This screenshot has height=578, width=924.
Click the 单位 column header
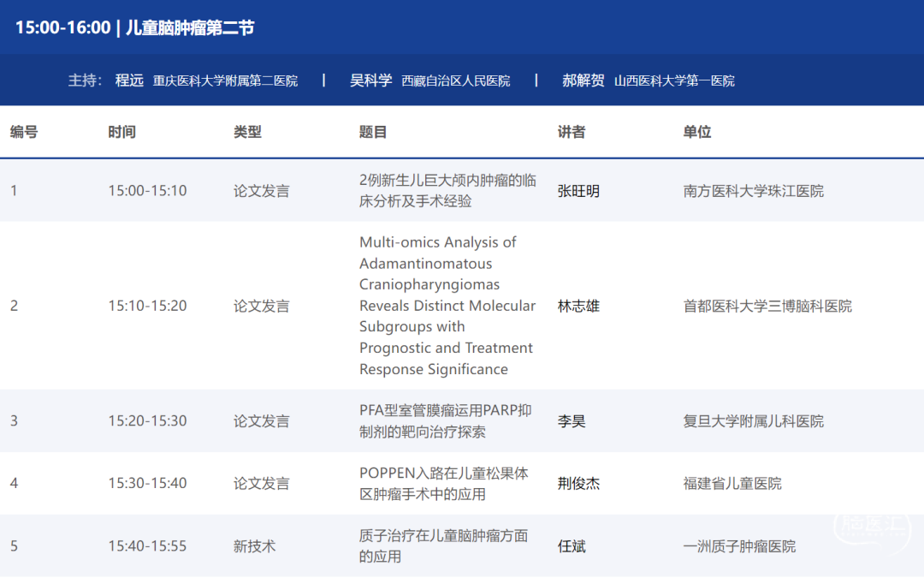pyautogui.click(x=697, y=132)
